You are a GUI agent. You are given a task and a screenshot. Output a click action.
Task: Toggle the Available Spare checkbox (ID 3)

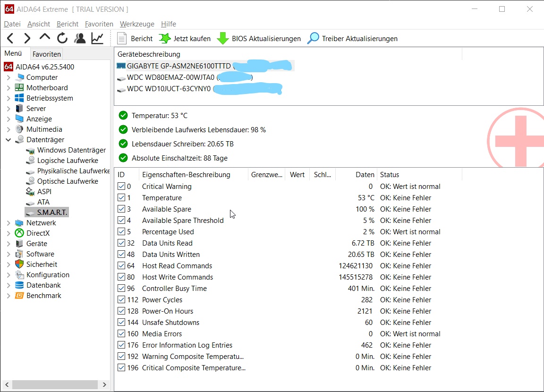[121, 209]
